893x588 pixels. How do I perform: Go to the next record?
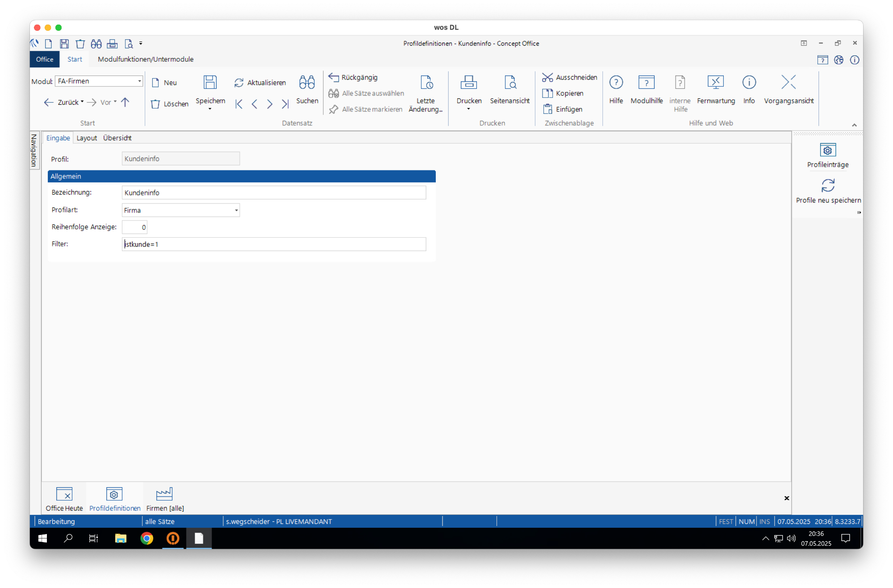tap(270, 104)
